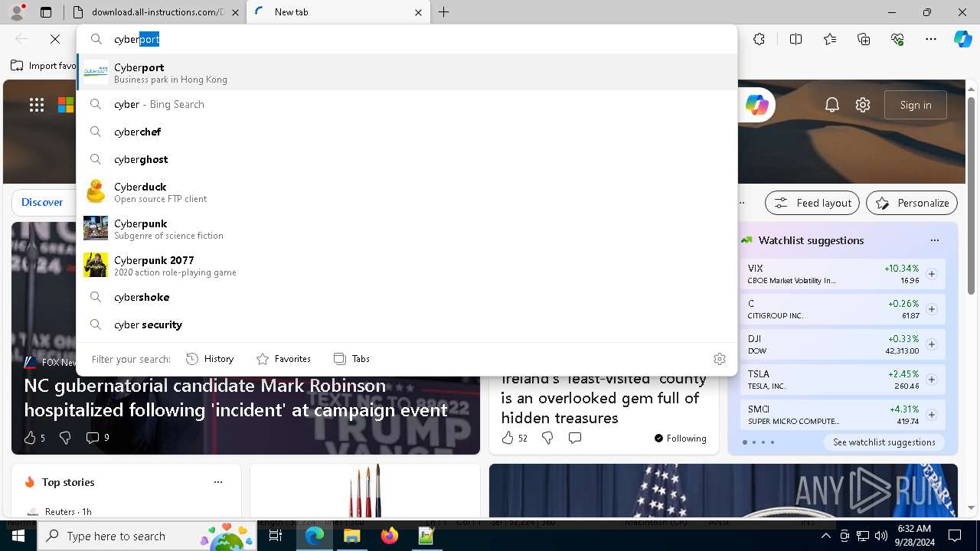Close the New tab
This screenshot has height=551, width=980.
[x=418, y=12]
